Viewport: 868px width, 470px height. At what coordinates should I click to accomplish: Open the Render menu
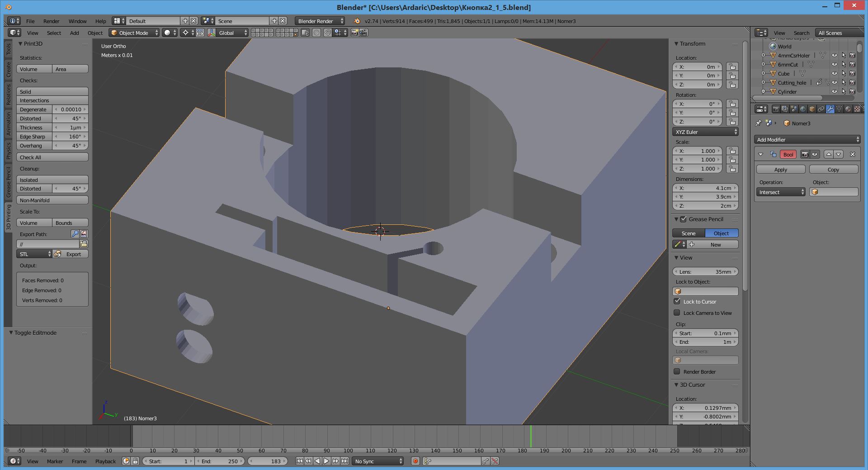(51, 21)
